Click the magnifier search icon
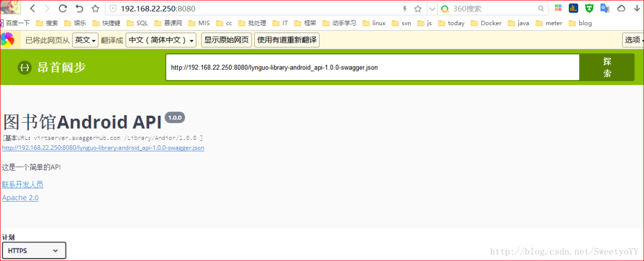644x261 pixels. click(541, 9)
